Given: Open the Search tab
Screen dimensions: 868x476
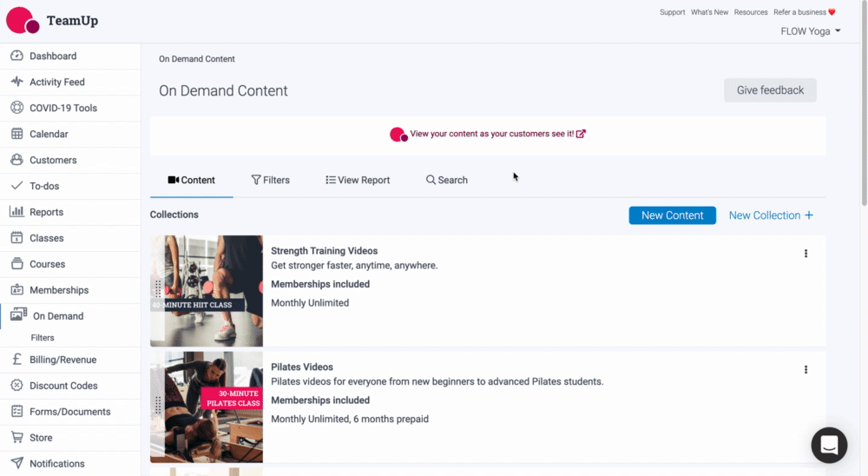Looking at the screenshot, I should [x=446, y=181].
